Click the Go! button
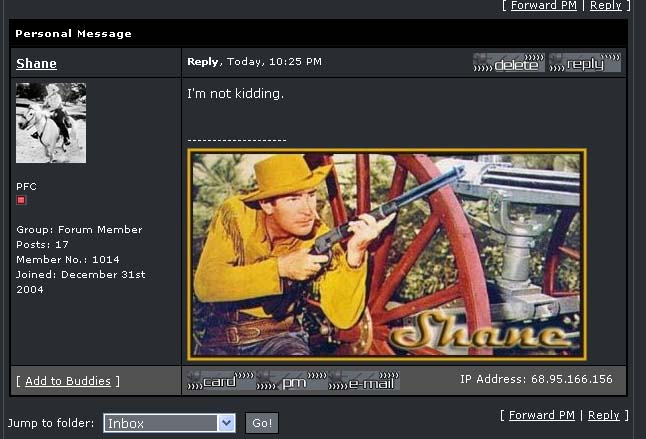646x439 pixels. click(262, 423)
